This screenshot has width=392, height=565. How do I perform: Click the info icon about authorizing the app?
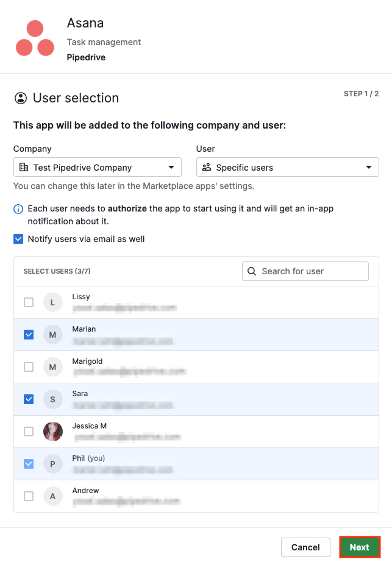pyautogui.click(x=18, y=208)
